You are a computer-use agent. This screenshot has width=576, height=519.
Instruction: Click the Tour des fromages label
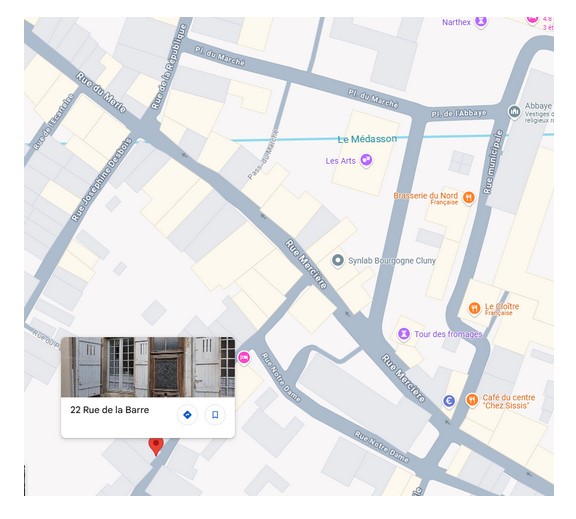(x=448, y=334)
